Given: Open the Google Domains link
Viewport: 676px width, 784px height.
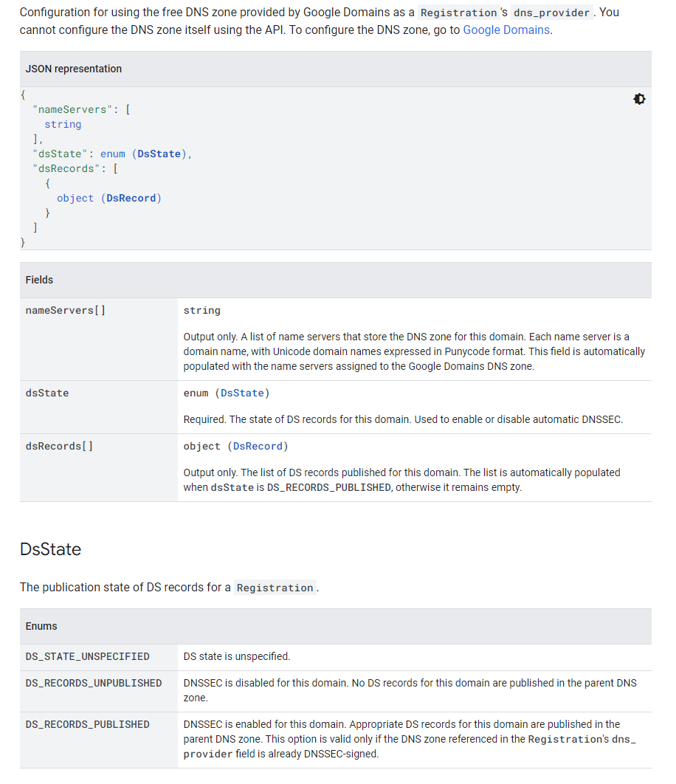Looking at the screenshot, I should [x=506, y=30].
